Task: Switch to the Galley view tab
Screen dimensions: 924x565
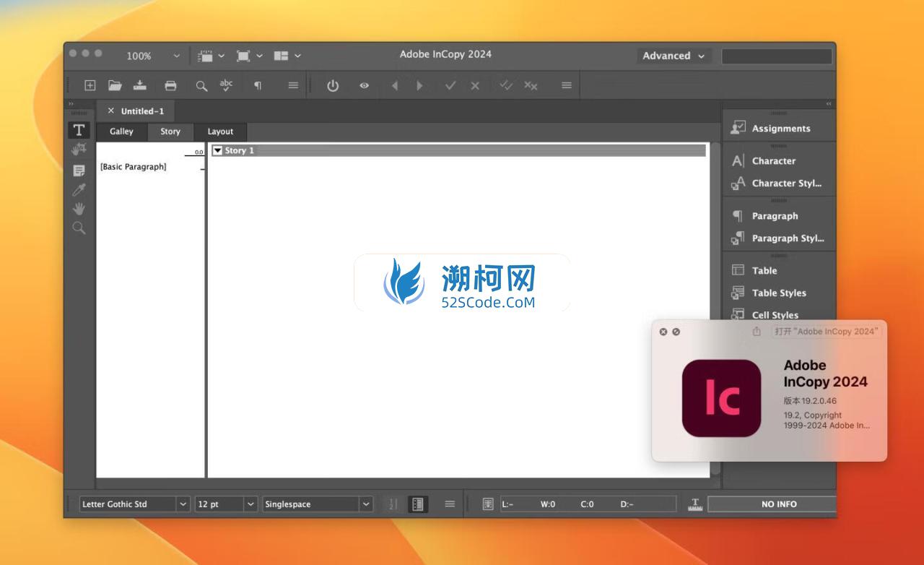Action: 121,131
